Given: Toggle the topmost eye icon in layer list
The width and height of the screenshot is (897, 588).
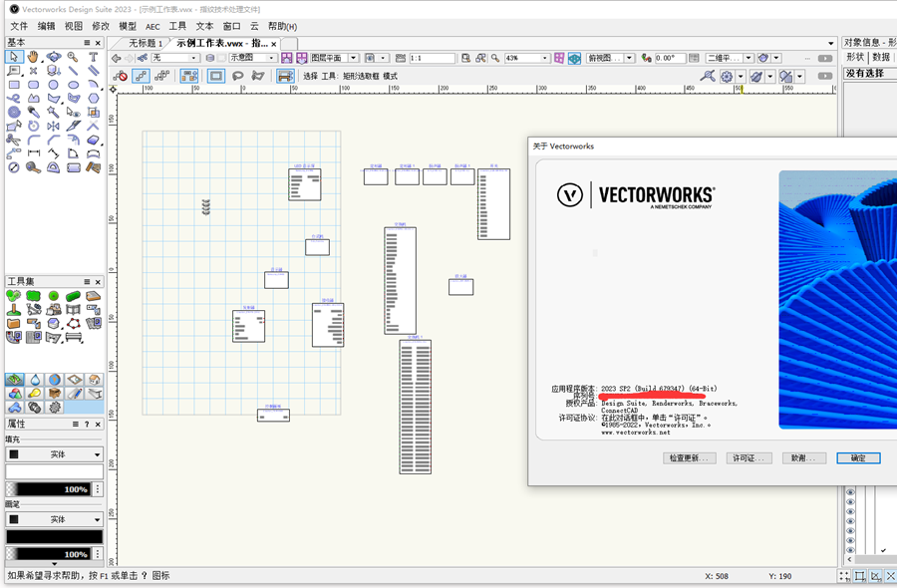Looking at the screenshot, I should tap(850, 492).
